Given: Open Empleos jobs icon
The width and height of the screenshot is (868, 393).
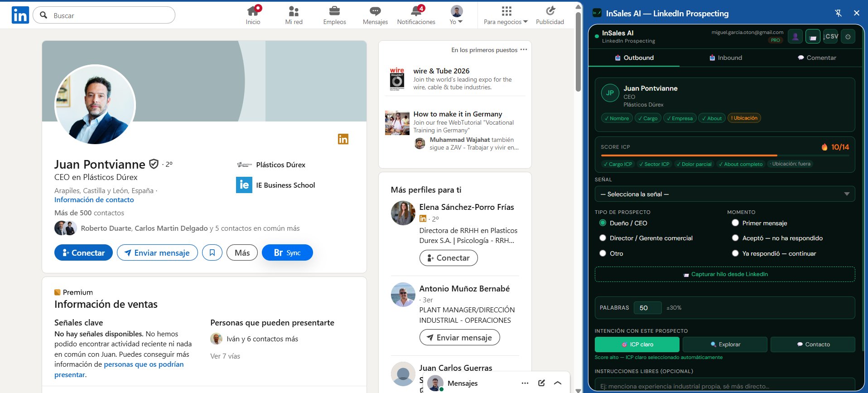Looking at the screenshot, I should (x=334, y=15).
